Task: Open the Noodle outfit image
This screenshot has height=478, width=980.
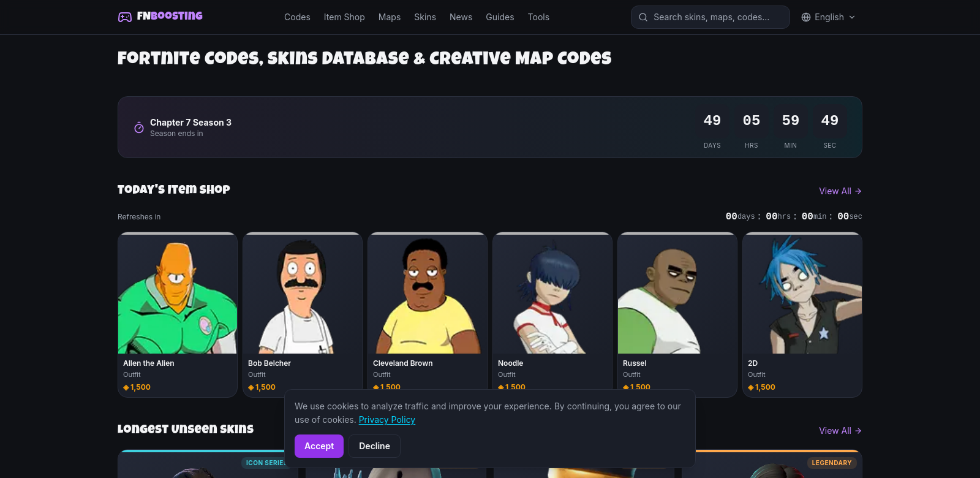Action: click(552, 294)
